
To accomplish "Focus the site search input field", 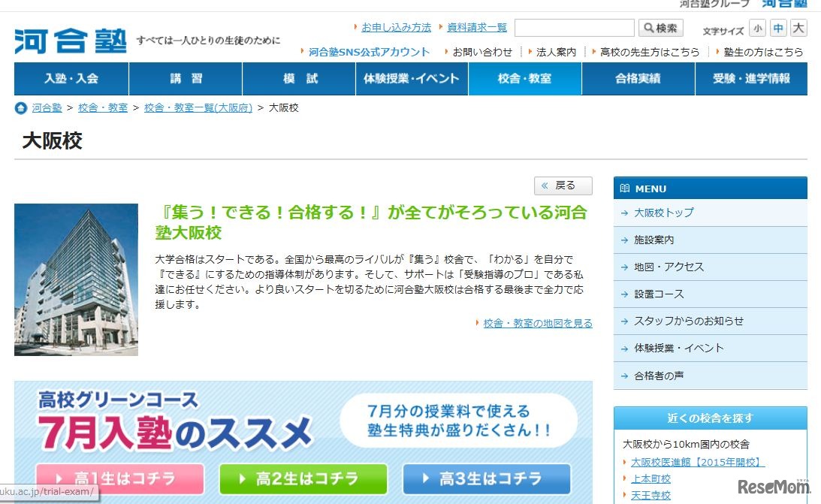I will pos(575,28).
